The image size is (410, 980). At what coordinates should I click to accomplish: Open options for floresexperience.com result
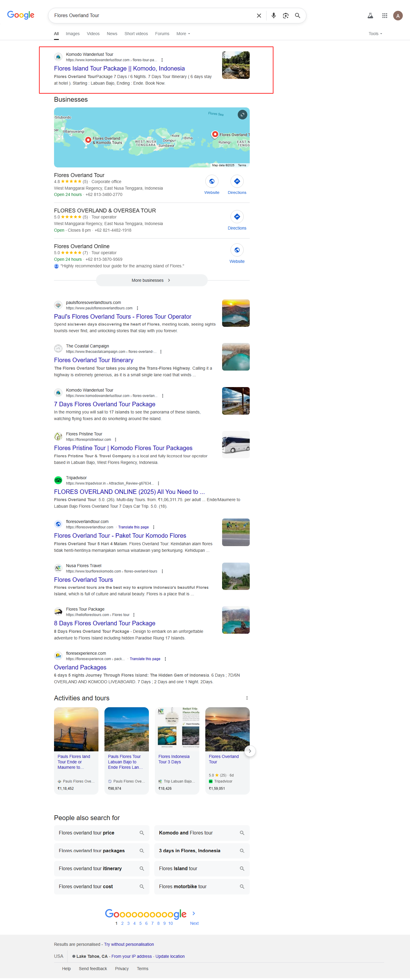(x=165, y=659)
